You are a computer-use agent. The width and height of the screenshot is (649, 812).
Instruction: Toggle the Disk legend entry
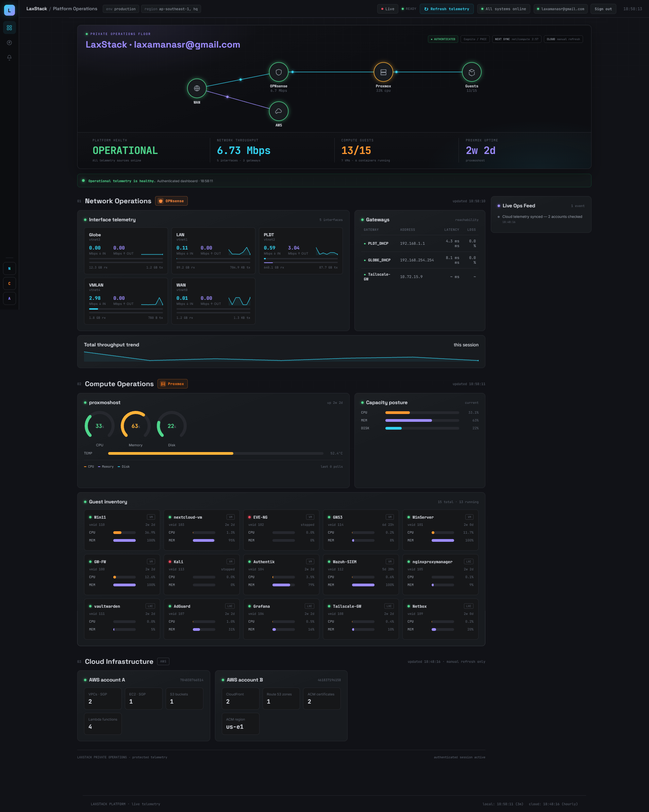(123, 467)
